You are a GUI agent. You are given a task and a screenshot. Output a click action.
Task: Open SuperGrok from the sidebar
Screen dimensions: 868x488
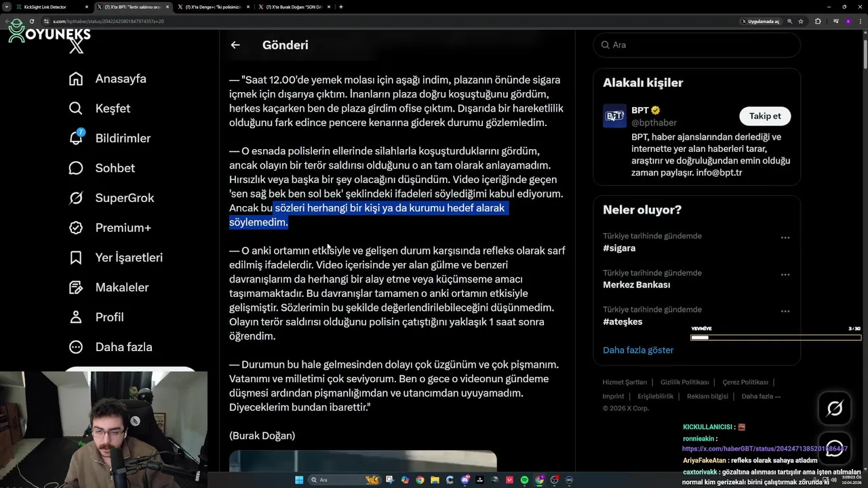112,198
